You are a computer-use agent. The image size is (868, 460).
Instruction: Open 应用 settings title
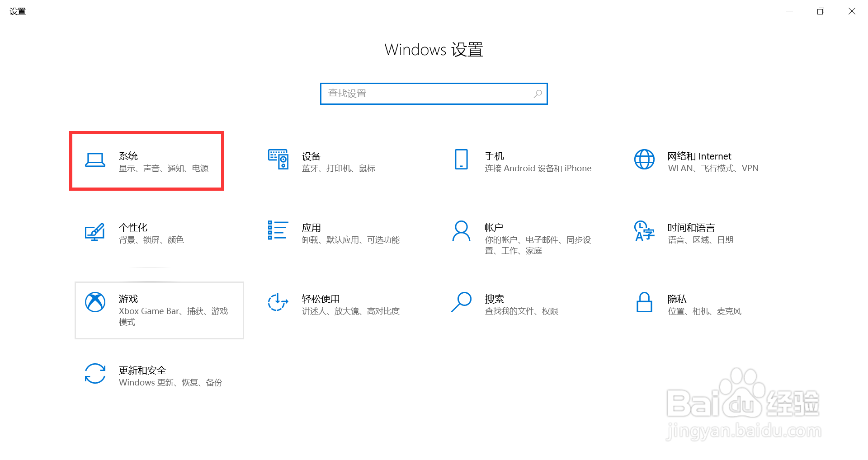point(311,227)
